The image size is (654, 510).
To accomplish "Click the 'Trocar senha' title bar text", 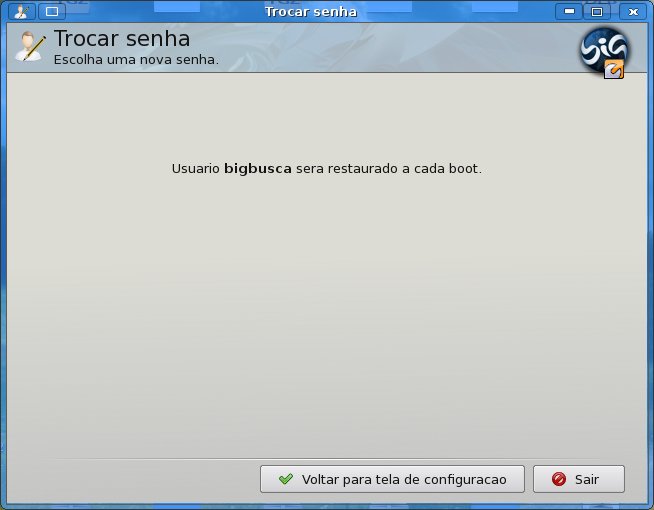I will pos(311,12).
